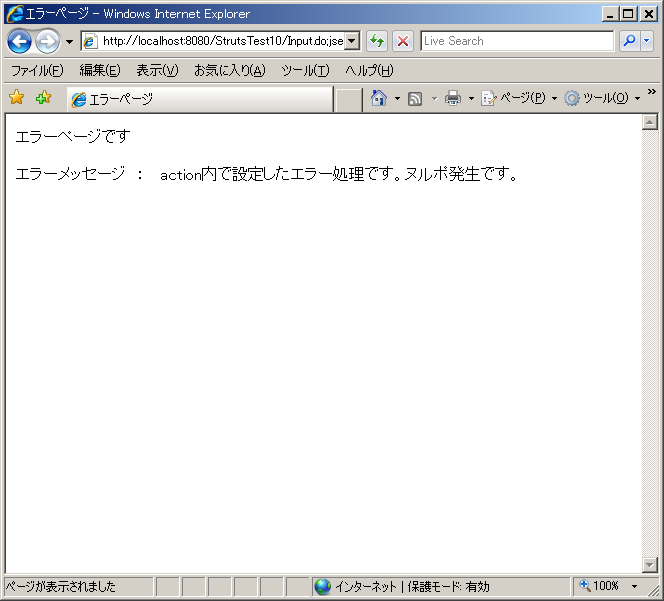Minimize the Internet Explorer window
The width and height of the screenshot is (664, 601).
coord(610,14)
